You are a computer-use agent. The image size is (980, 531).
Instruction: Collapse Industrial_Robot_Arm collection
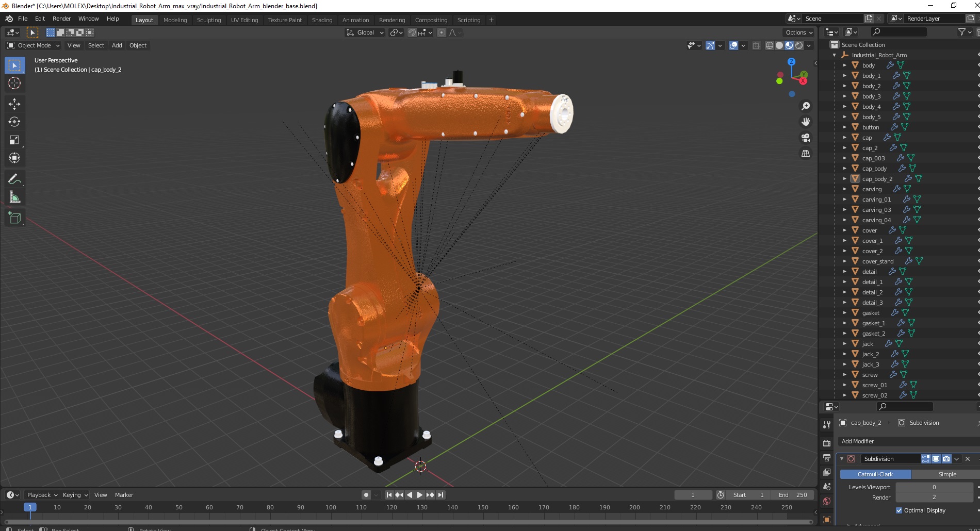pyautogui.click(x=834, y=55)
